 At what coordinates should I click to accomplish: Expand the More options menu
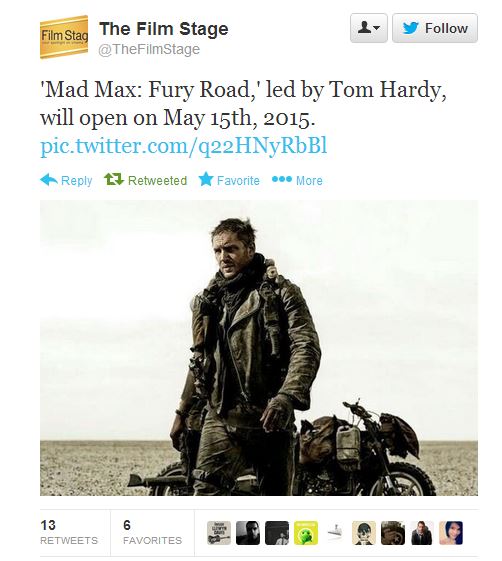click(297, 180)
